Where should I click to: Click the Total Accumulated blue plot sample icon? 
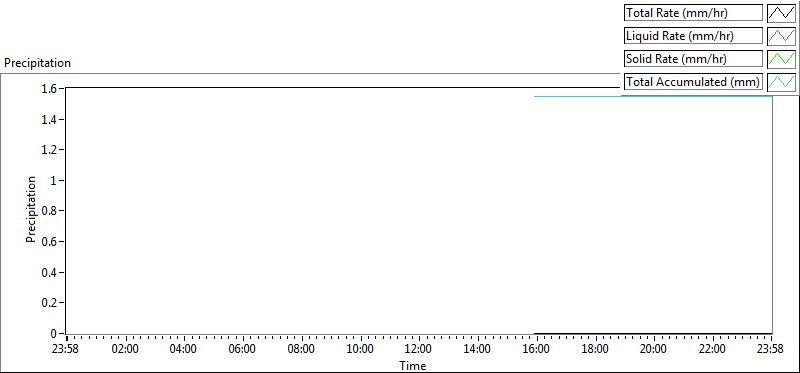[x=782, y=82]
